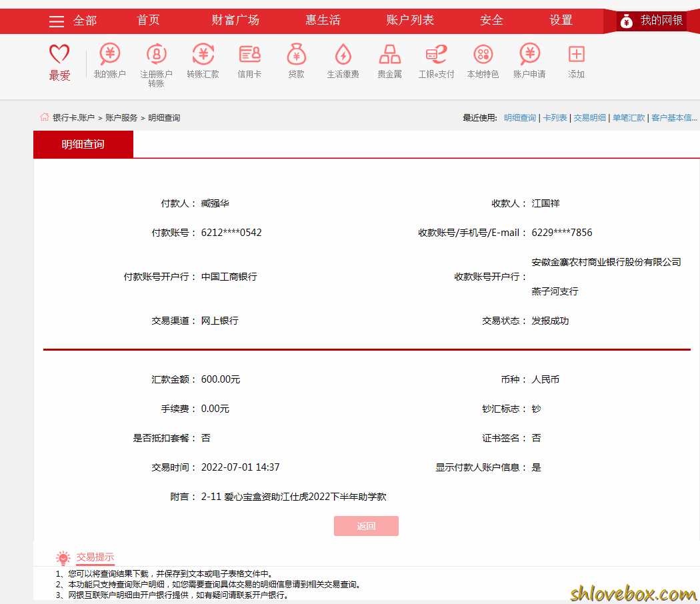Click the 最爱 heart icon
This screenshot has width=700, height=604.
(x=59, y=54)
